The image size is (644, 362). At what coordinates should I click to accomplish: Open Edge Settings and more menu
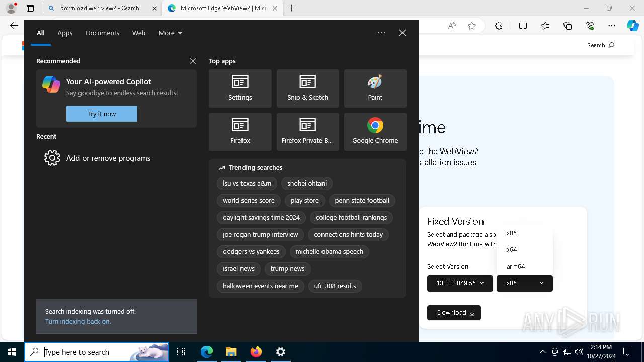tap(612, 26)
